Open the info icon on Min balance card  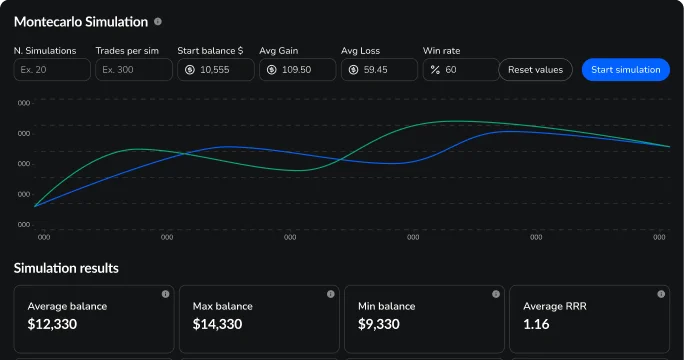coord(496,294)
